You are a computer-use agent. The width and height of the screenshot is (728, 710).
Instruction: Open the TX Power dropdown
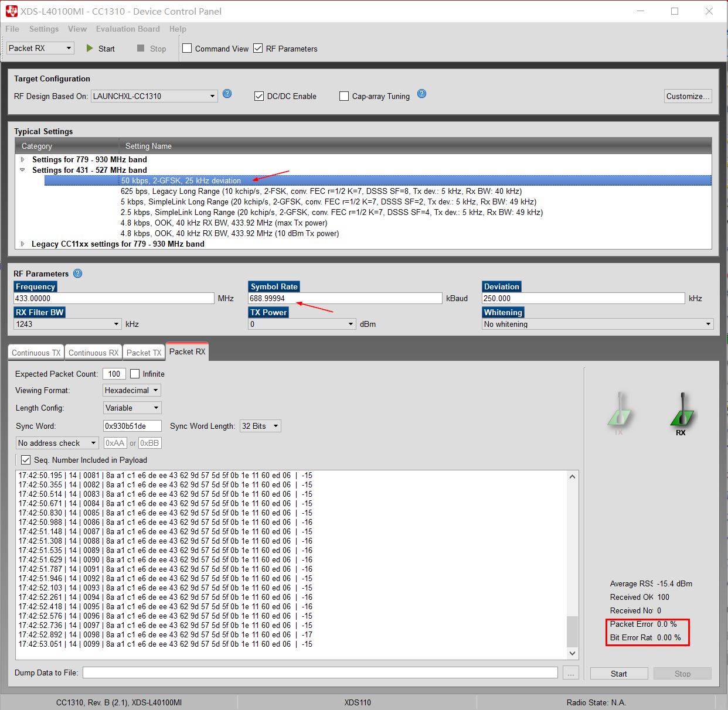(302, 324)
